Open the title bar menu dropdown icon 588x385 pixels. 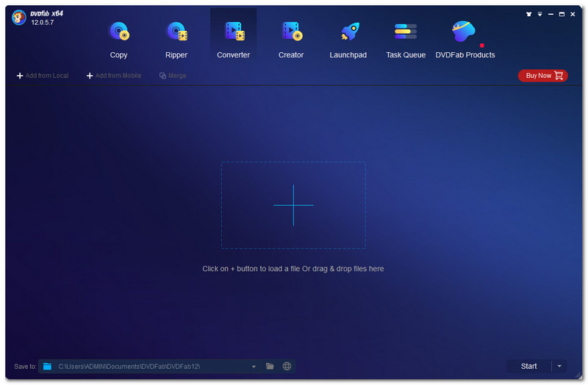540,14
